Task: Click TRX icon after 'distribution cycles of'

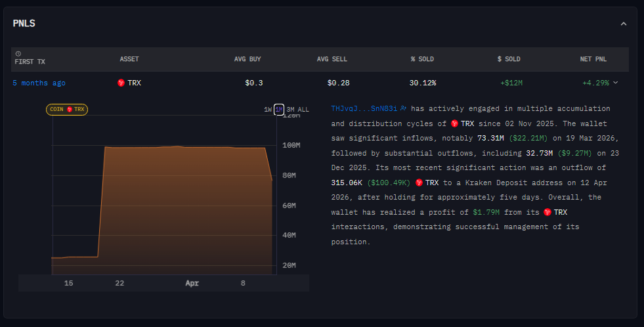Action: [x=454, y=123]
